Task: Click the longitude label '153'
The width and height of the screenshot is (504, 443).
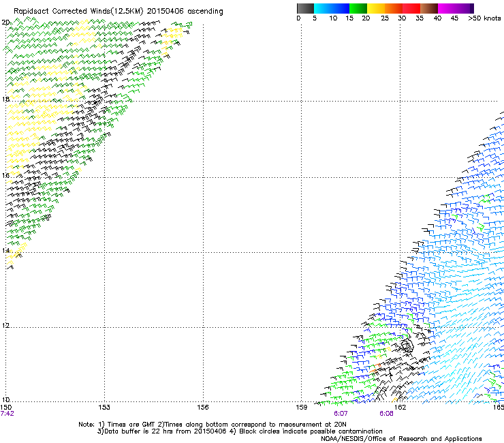Action: point(104,408)
